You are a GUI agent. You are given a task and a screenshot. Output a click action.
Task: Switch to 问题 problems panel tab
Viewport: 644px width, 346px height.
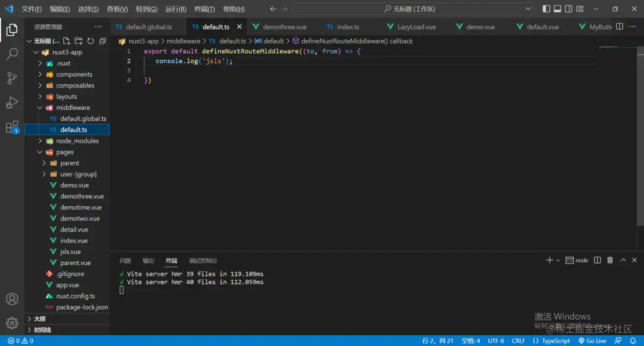[125, 261]
